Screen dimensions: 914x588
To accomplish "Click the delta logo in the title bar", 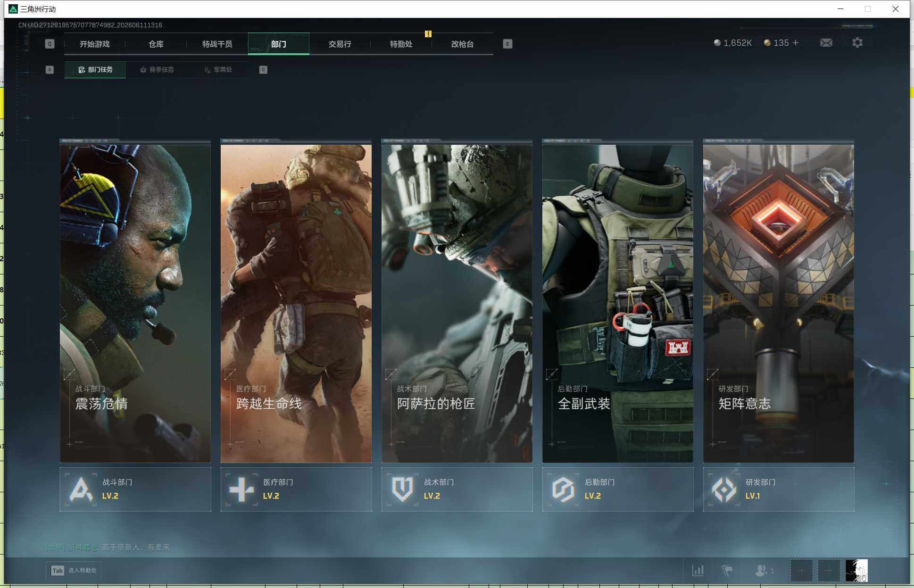I will 13,9.
